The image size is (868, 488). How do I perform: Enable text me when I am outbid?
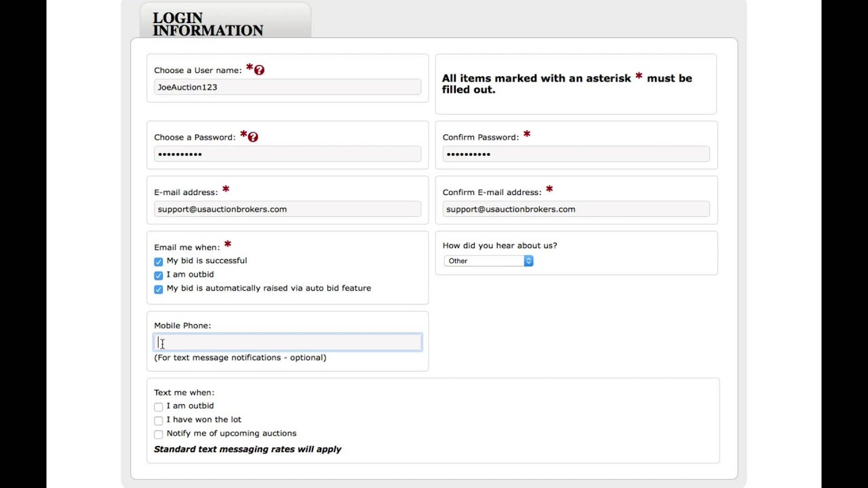pos(159,407)
